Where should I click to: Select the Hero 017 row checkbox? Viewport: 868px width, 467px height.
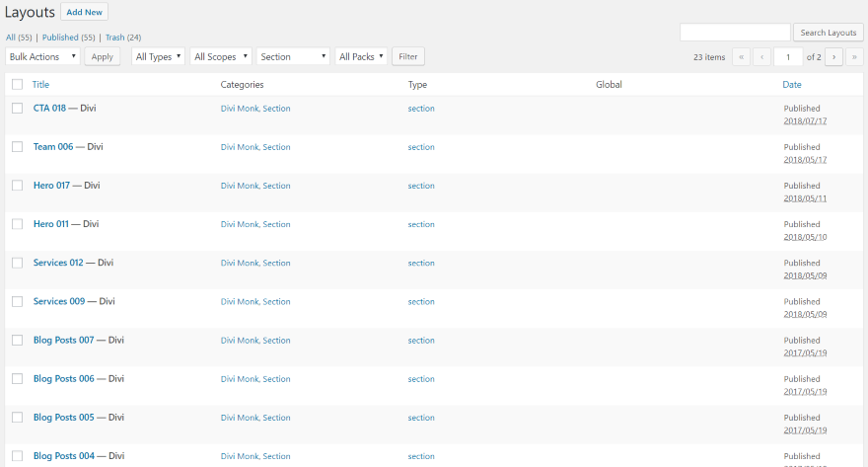17,186
